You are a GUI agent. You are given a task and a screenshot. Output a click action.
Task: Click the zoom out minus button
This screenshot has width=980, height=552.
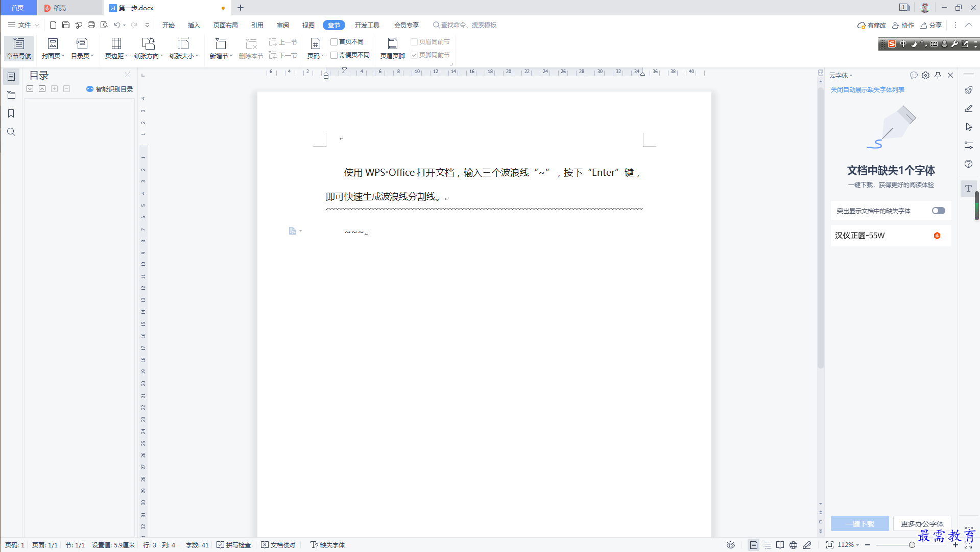click(x=868, y=545)
